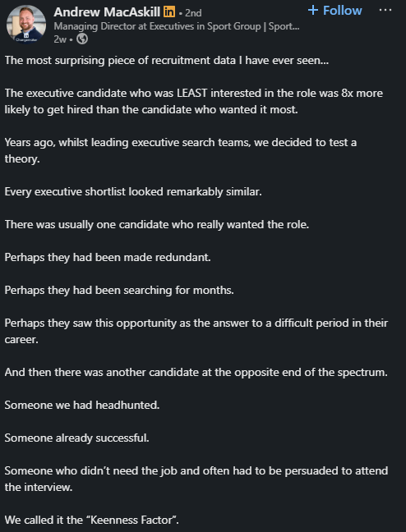406x532 pixels.
Task: Select the 'most surprising piece of recruitment data' line
Action: pyautogui.click(x=167, y=61)
